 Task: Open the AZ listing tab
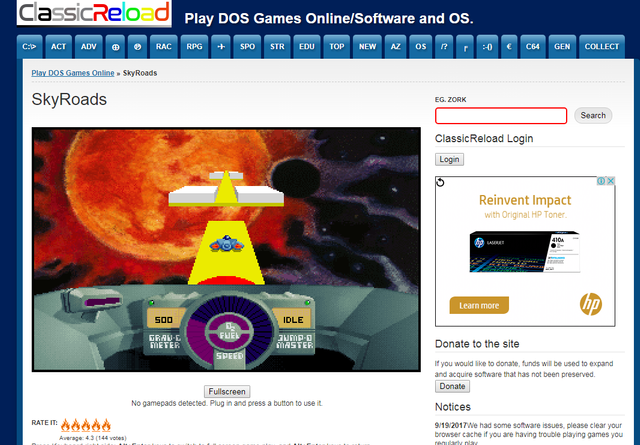tap(396, 47)
